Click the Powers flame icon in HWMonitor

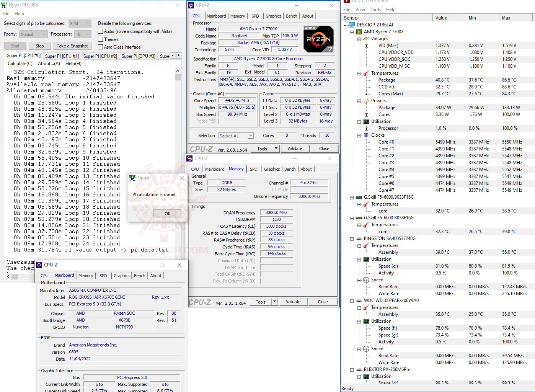366,101
